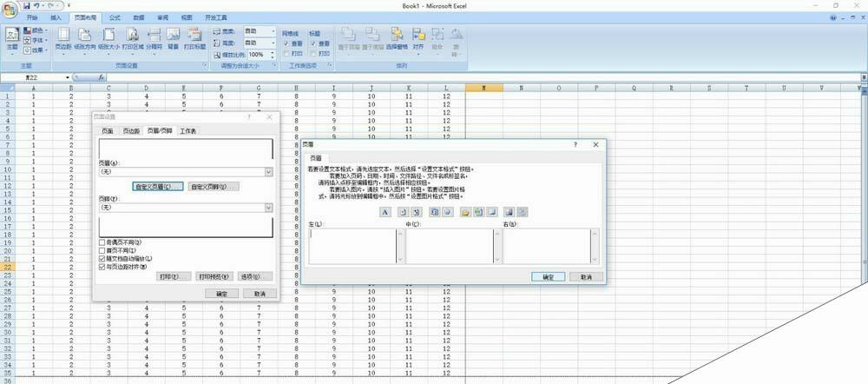Open the 字体 theme fonts dropdown
The width and height of the screenshot is (868, 384).
[36, 40]
